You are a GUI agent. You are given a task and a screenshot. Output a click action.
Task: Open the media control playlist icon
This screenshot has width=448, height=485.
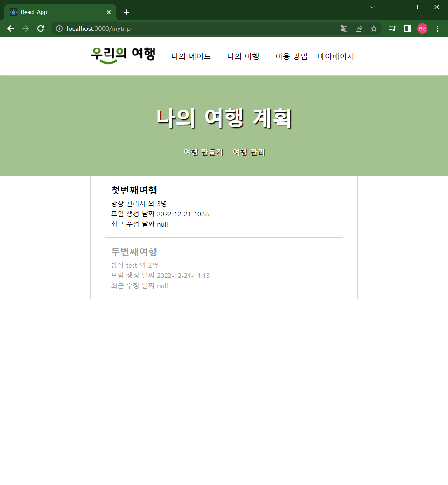(x=392, y=28)
